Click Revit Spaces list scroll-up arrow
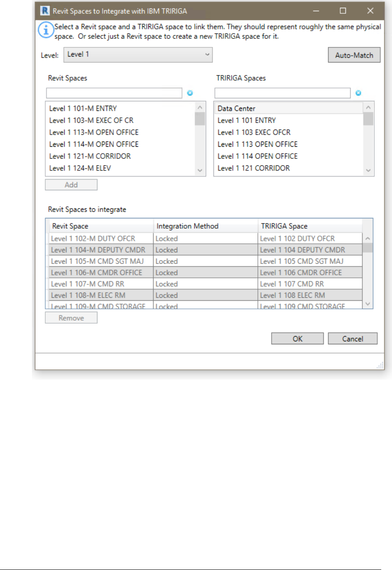The image size is (392, 570). pos(200,107)
